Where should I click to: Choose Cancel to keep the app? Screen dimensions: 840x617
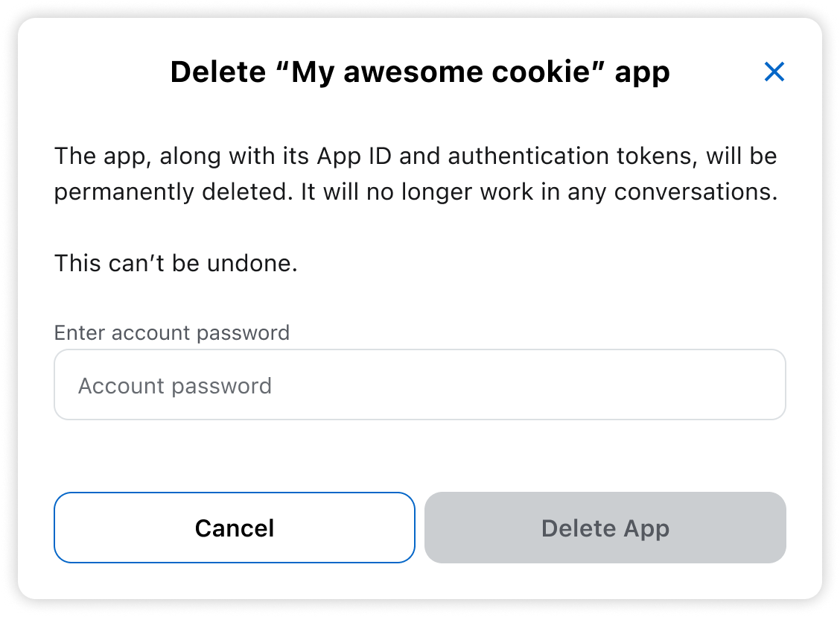pos(234,528)
